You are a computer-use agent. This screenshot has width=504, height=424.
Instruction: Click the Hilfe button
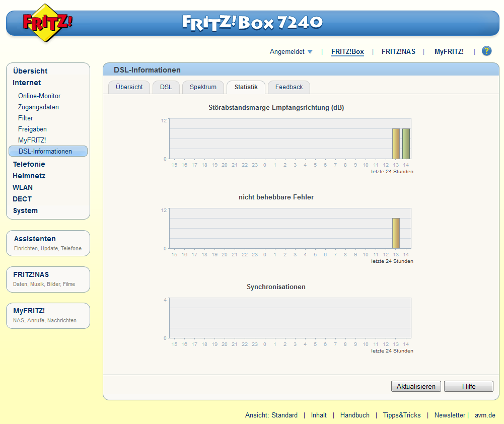[469, 386]
